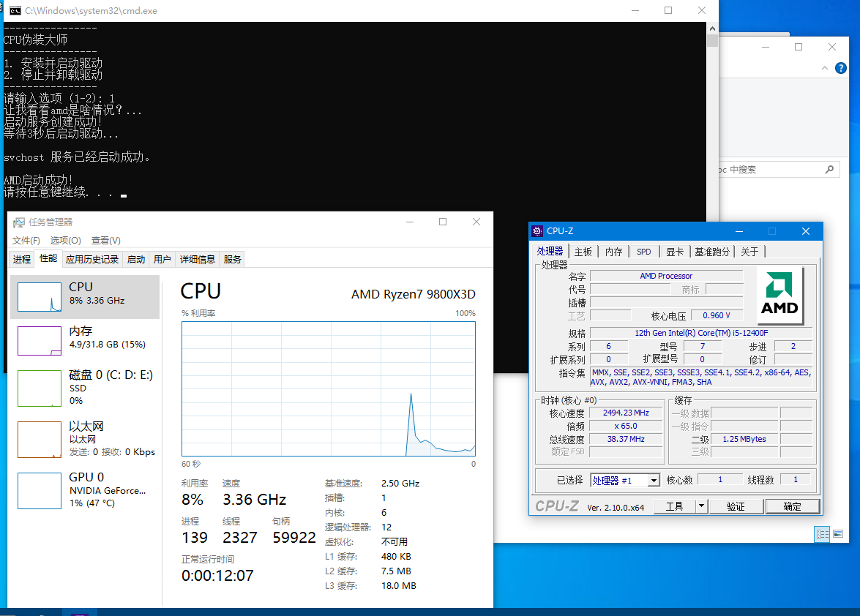Select the CPU performance thumbnail graph
The image size is (860, 616).
point(40,297)
